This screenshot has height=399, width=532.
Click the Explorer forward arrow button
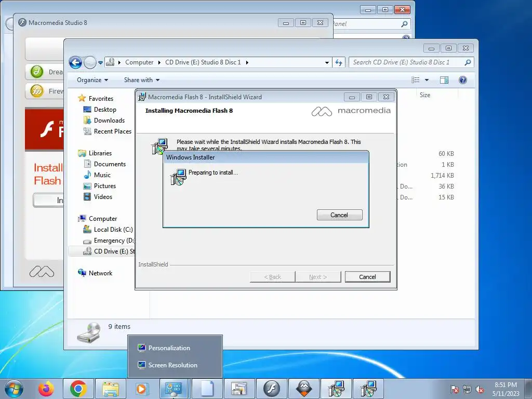tap(90, 62)
